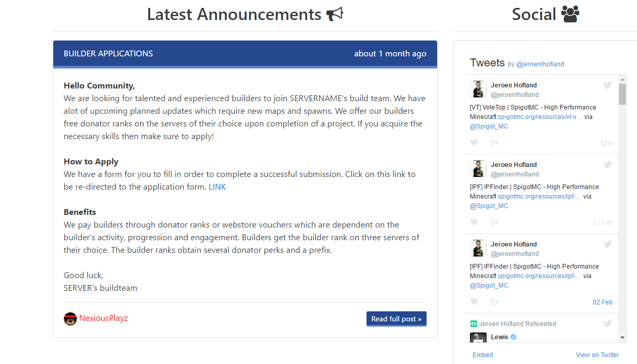Open NexiousPlayz author profile link
This screenshot has height=364, width=637.
point(103,318)
